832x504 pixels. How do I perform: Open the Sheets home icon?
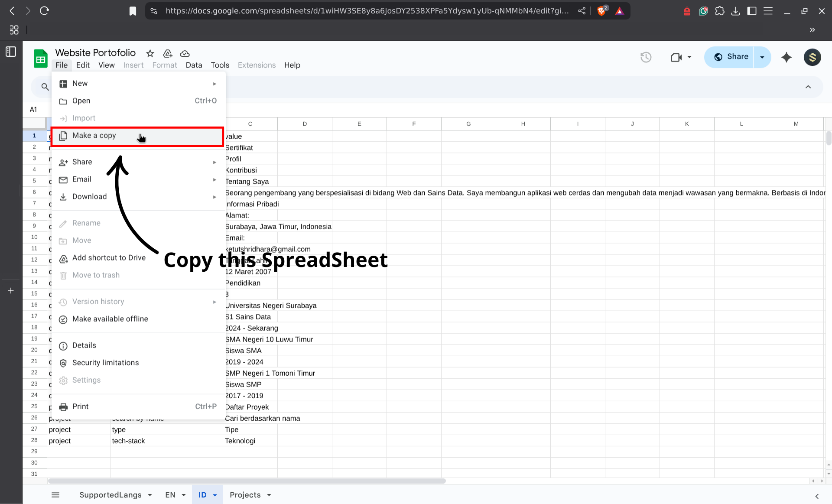(41, 59)
